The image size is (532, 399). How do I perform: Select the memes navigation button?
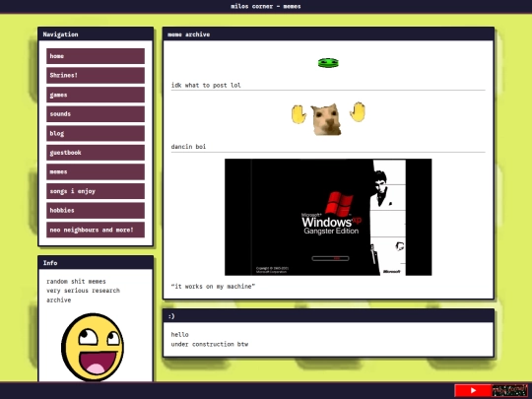pos(96,172)
